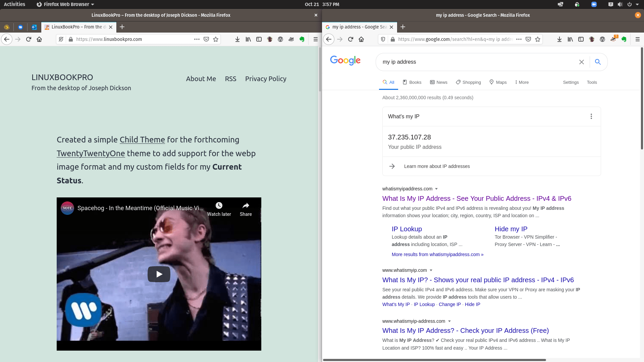This screenshot has width=644, height=362.
Task: Open About Me page on LinuxBookPro
Action: click(201, 79)
